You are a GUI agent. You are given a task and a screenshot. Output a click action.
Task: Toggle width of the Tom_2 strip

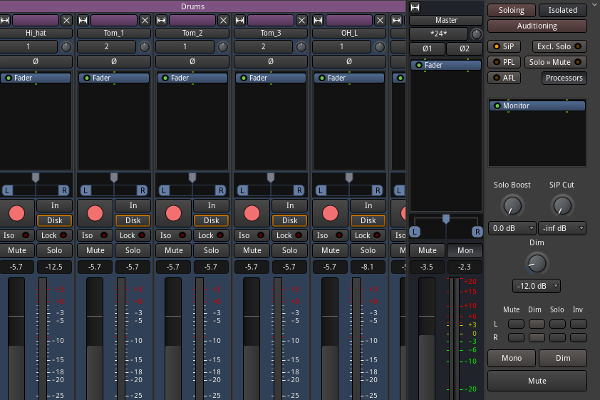pyautogui.click(x=161, y=20)
